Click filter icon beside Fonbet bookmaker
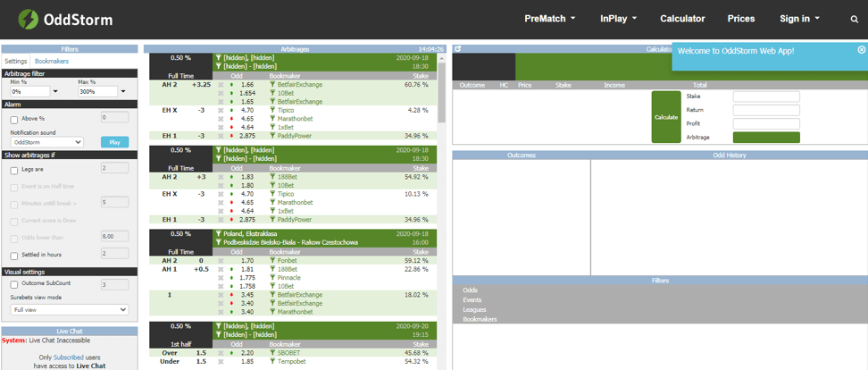 coord(272,260)
